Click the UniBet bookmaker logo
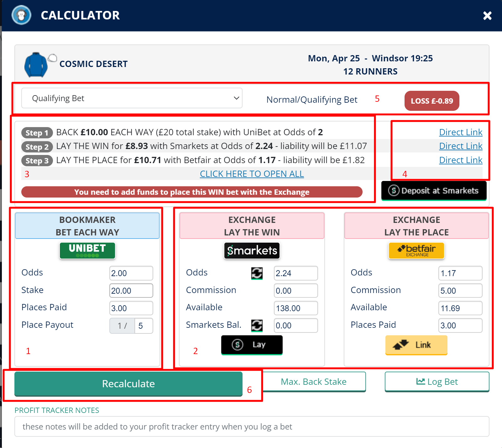The width and height of the screenshot is (502, 448). tap(87, 250)
